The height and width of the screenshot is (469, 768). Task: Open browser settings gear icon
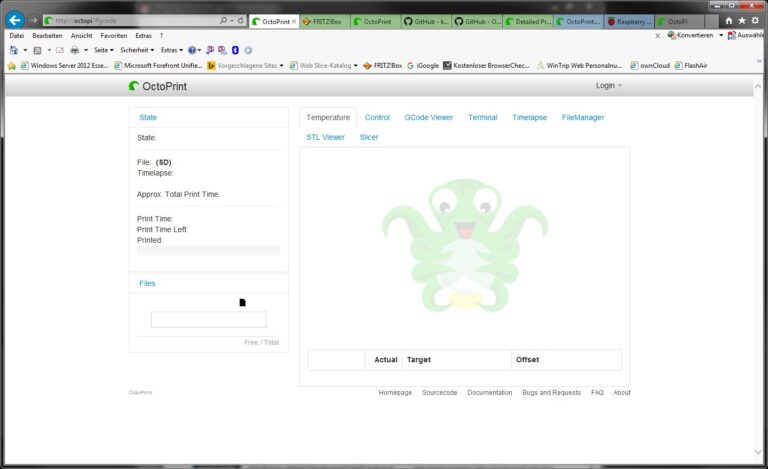[755, 21]
